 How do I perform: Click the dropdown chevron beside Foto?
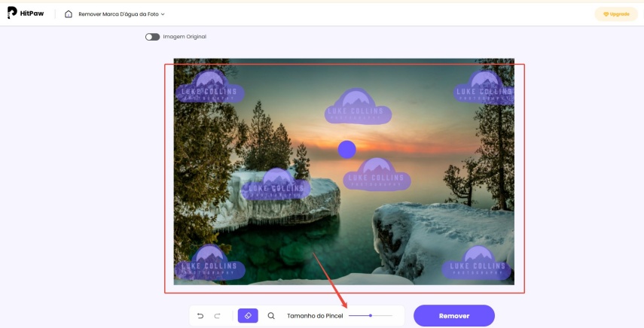[x=163, y=14]
